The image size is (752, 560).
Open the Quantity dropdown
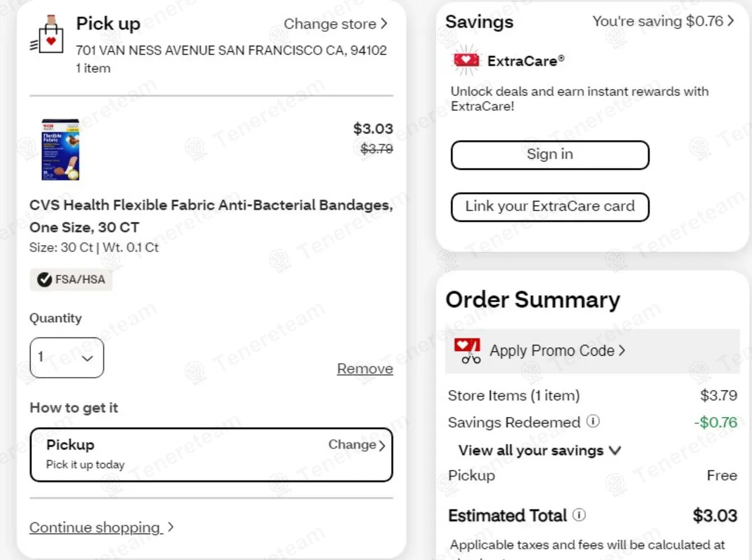click(x=67, y=357)
